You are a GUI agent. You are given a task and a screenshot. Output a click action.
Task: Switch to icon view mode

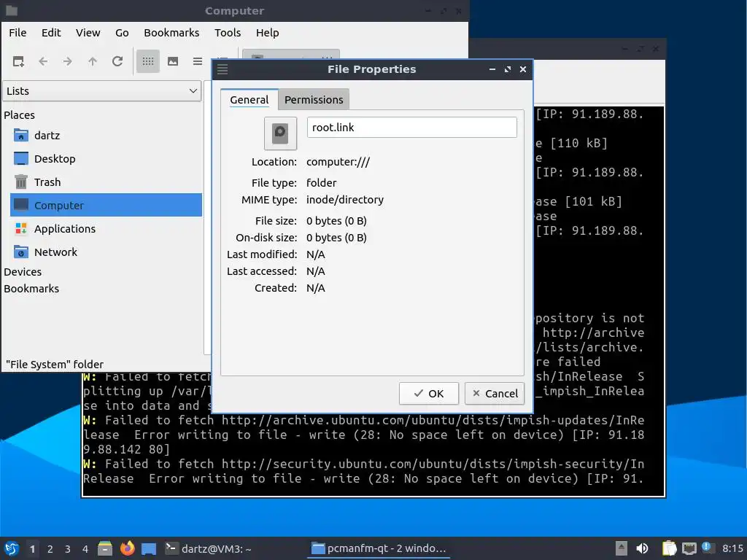click(148, 61)
